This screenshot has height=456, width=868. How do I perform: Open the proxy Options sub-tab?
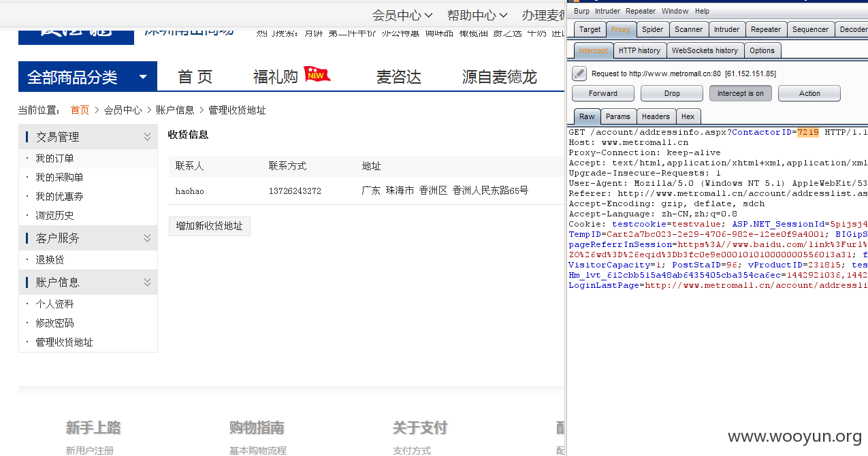(x=762, y=50)
